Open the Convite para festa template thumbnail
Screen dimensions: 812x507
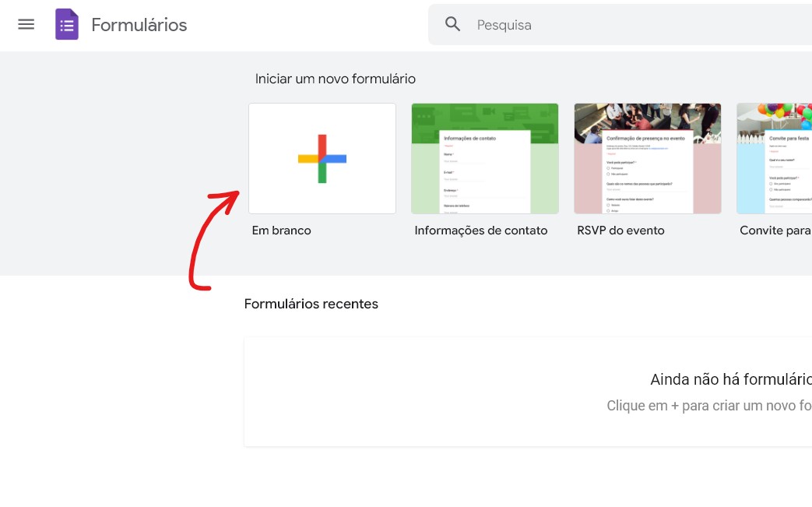774,158
